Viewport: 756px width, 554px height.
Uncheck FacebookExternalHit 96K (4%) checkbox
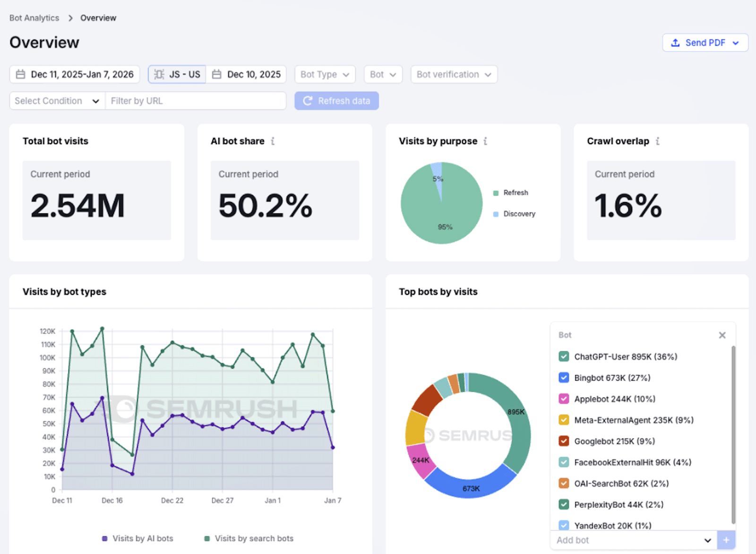pyautogui.click(x=564, y=462)
